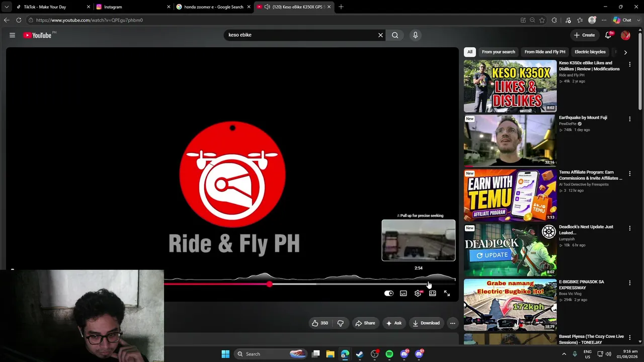The height and width of the screenshot is (362, 644).
Task: Open 'E-BIGBIKE PINASOK SA EXPRESSWAY' title
Action: tap(582, 285)
